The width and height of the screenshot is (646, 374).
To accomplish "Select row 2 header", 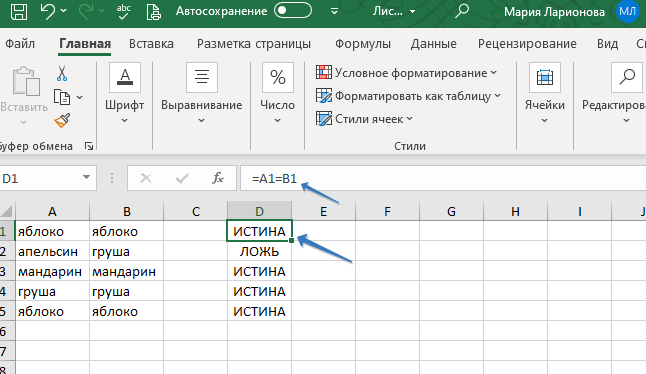I will coord(7,251).
